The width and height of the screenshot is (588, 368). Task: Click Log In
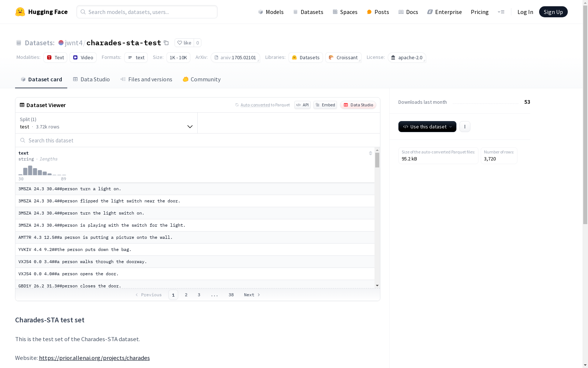point(525,12)
